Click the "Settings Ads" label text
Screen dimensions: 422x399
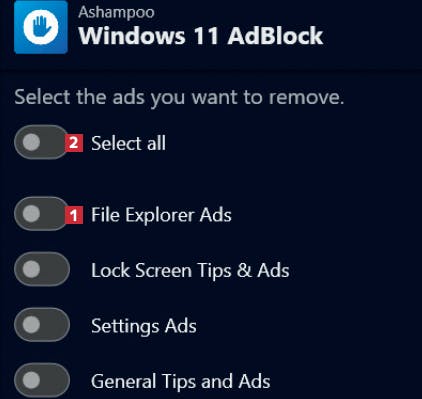(x=144, y=326)
